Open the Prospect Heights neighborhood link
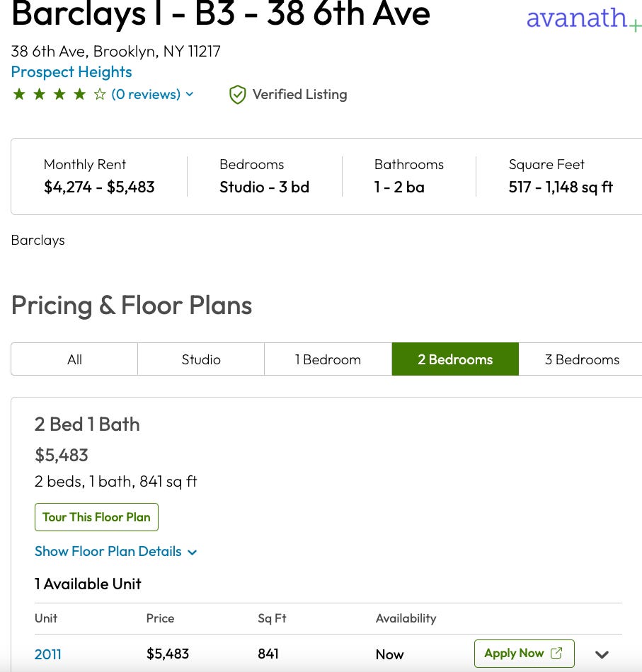The height and width of the screenshot is (672, 642). coord(71,72)
